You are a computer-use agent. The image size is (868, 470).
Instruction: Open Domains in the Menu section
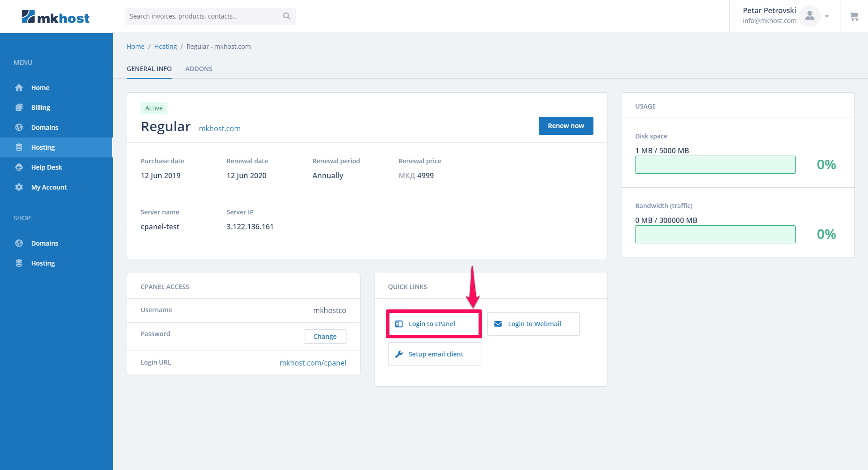pos(44,128)
